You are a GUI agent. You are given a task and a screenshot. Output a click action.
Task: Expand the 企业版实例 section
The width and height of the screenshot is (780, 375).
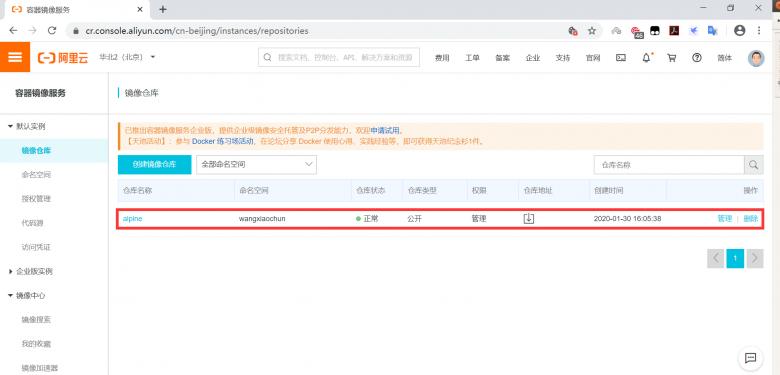pos(31,272)
